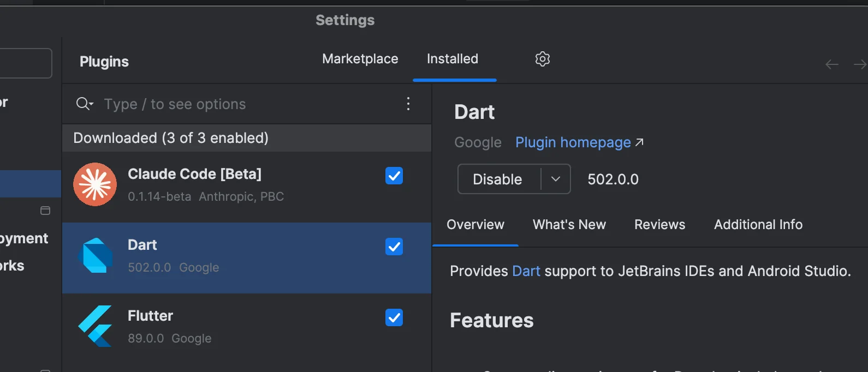The height and width of the screenshot is (372, 868).
Task: Click the Flutter plugin logo icon
Action: [96, 326]
